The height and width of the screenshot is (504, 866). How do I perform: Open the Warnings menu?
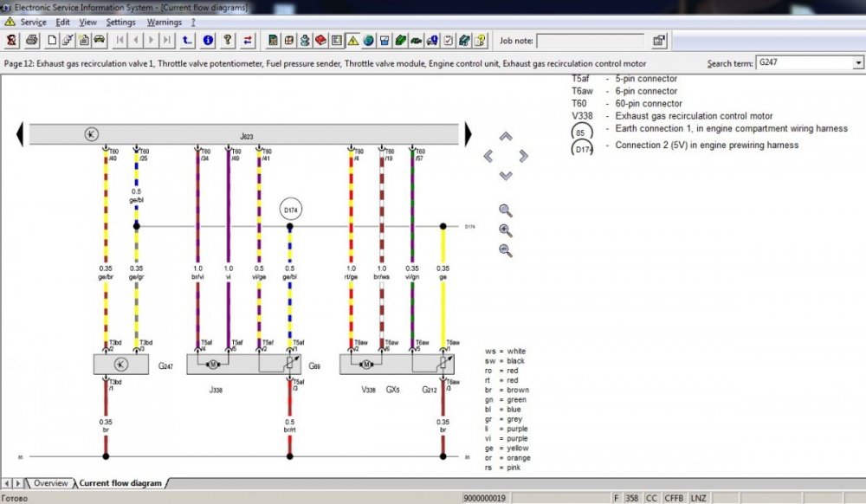(164, 22)
